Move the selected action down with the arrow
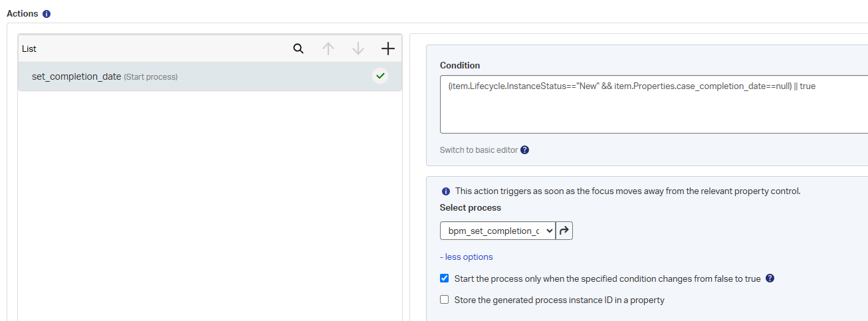 [x=358, y=49]
